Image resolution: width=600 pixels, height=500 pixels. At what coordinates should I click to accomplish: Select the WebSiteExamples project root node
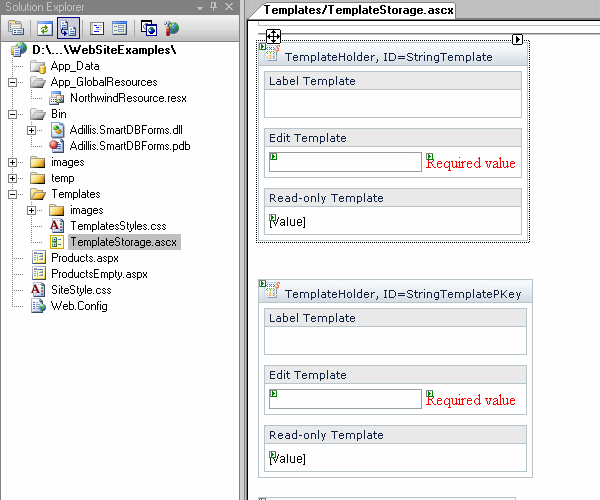click(104, 50)
